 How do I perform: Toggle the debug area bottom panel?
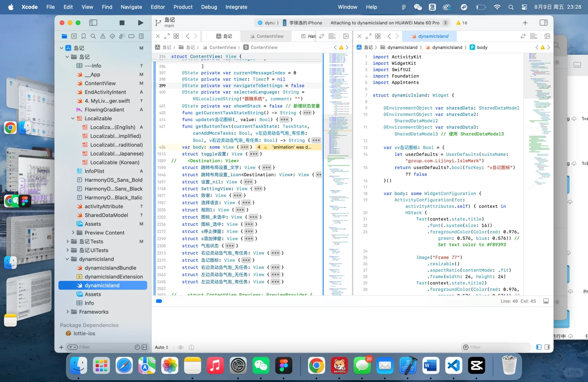[x=546, y=301]
